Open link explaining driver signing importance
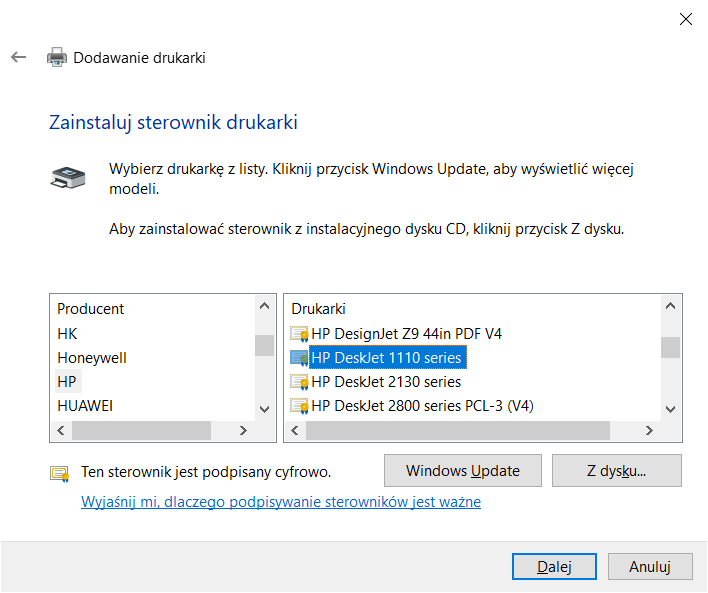The height and width of the screenshot is (593, 708). click(x=280, y=502)
